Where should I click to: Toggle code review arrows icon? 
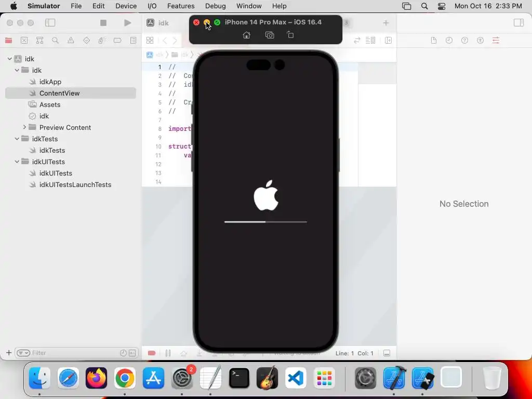(x=357, y=41)
